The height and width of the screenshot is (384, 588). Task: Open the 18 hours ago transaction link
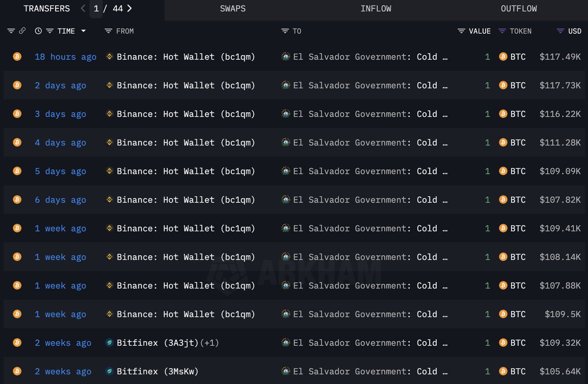click(66, 57)
